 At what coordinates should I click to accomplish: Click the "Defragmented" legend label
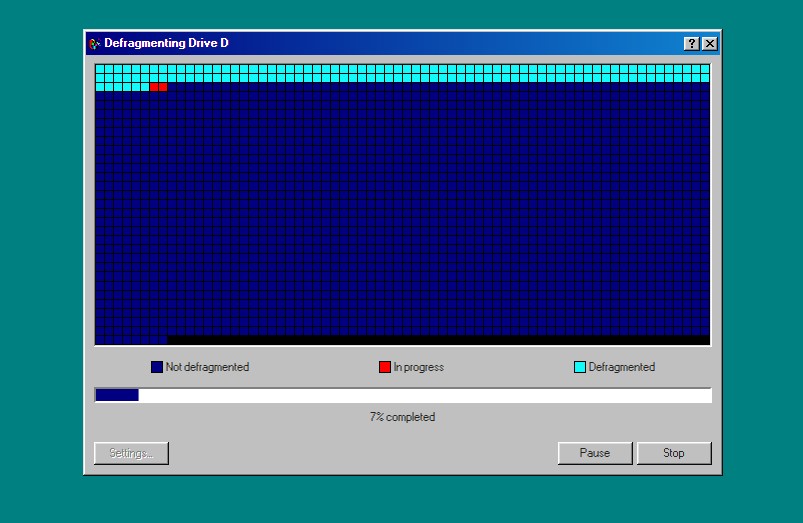tap(621, 367)
